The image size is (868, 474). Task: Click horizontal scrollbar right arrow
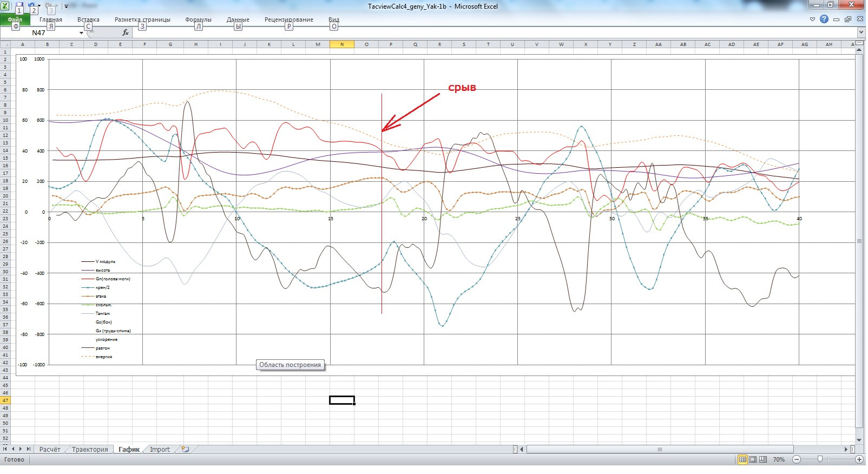[846, 449]
